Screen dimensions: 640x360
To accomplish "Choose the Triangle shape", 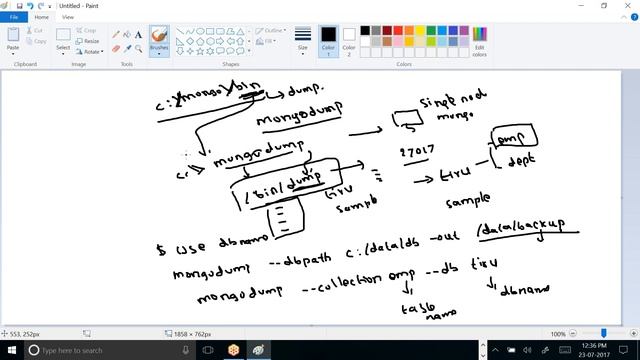I will click(x=240, y=31).
